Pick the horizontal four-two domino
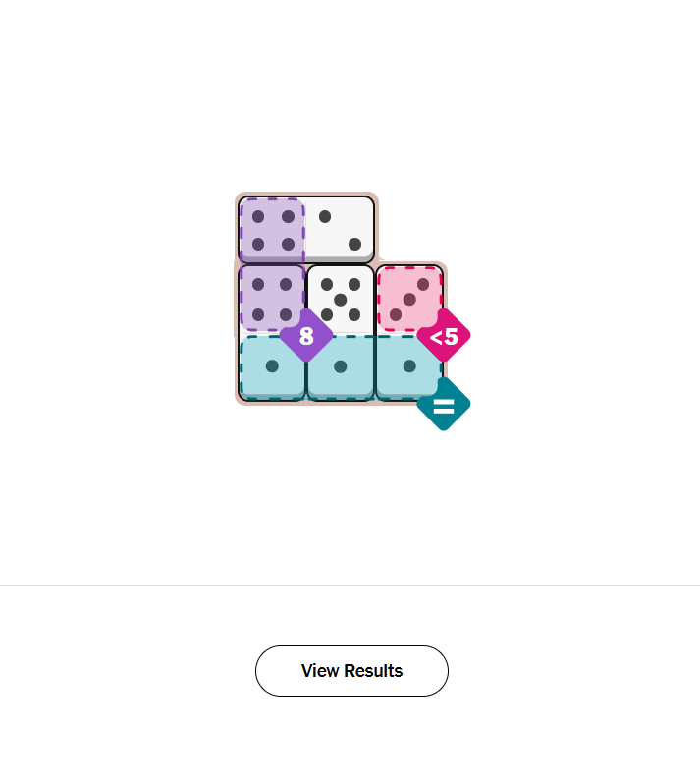This screenshot has height=783, width=700. click(306, 230)
